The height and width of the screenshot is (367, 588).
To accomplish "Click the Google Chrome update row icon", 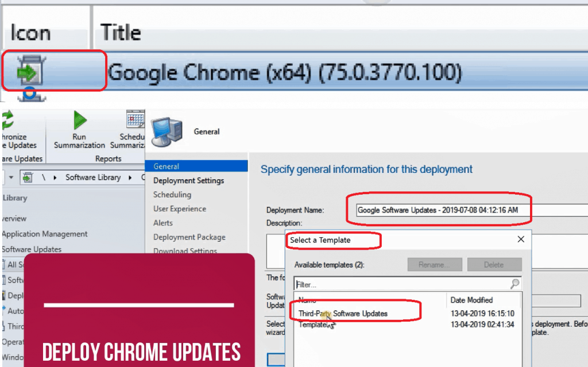I will coord(31,71).
